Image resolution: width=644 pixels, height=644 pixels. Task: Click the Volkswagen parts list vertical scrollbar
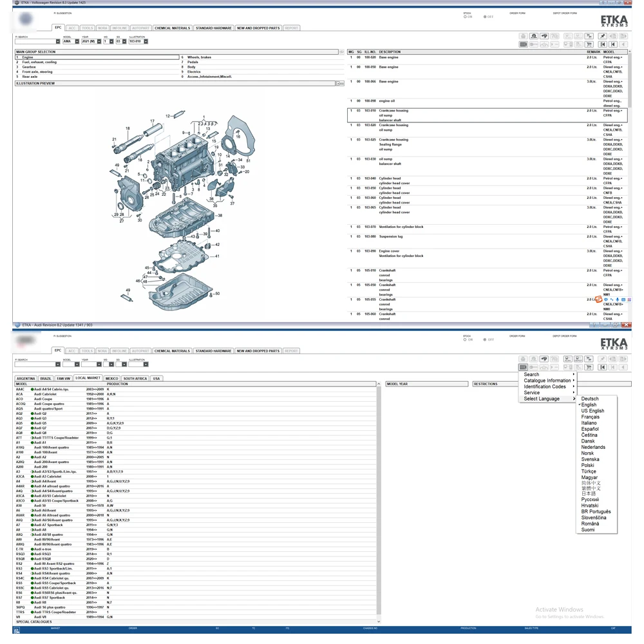(x=630, y=185)
